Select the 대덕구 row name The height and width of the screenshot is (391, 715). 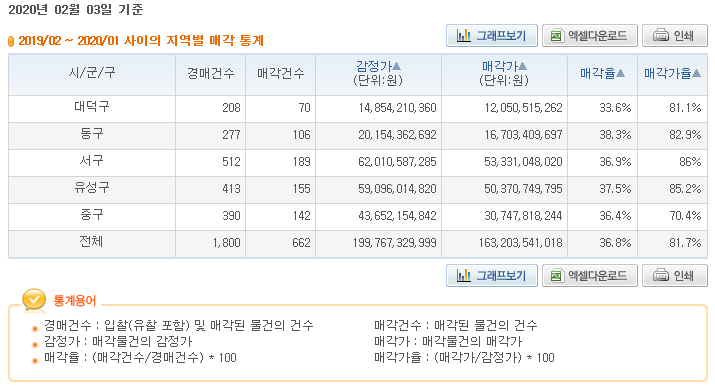click(92, 107)
